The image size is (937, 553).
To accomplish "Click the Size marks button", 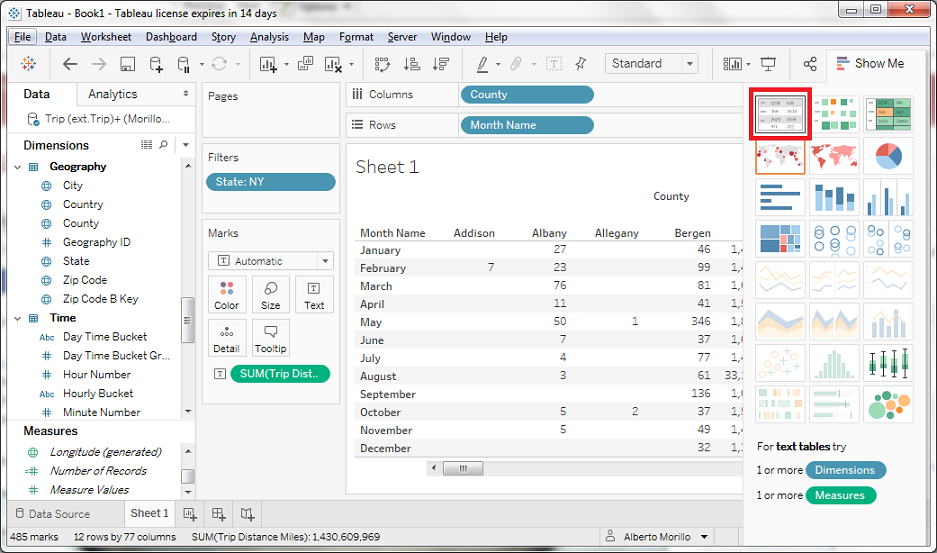I will click(x=270, y=295).
